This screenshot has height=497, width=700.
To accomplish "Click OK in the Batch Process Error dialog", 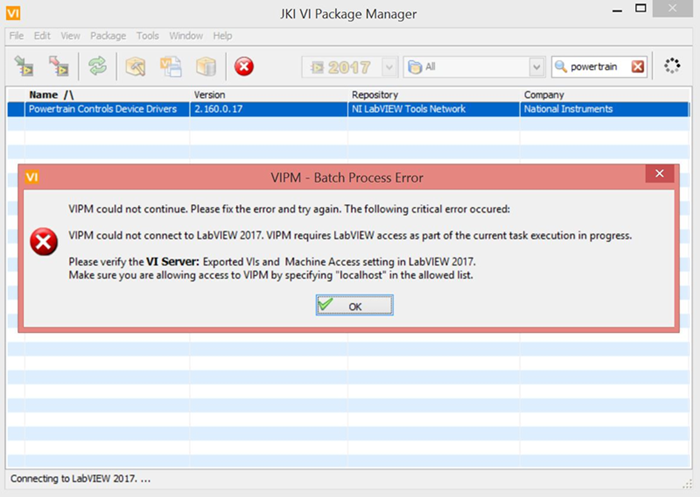I will [354, 305].
